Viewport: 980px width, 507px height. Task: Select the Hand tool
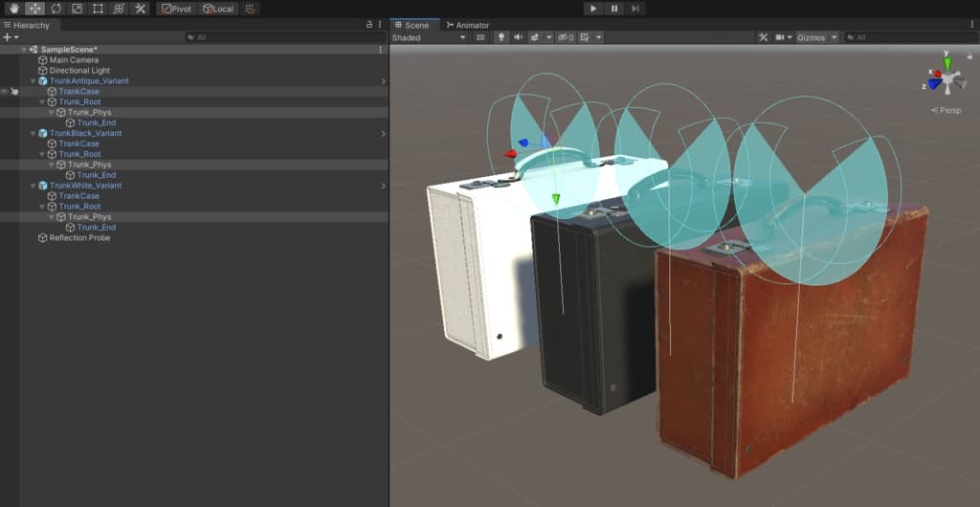tap(12, 9)
